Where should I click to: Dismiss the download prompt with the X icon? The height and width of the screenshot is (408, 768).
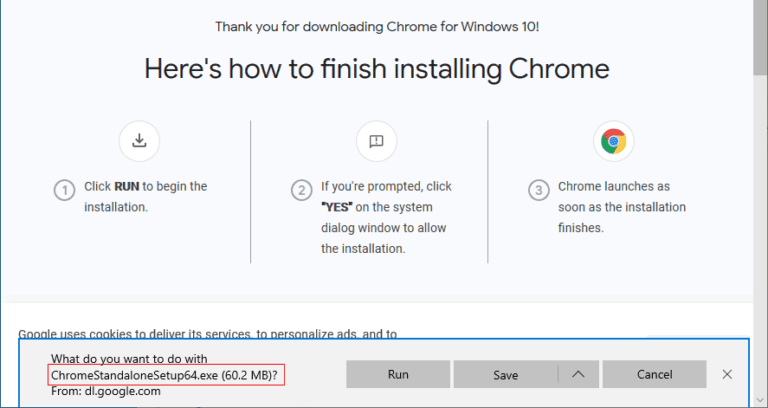coord(727,375)
